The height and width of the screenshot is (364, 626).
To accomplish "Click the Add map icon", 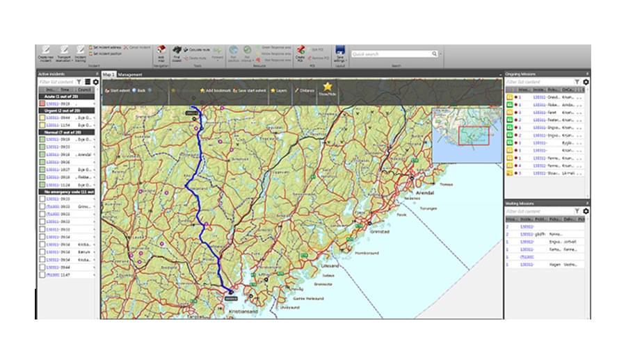I will click(161, 50).
